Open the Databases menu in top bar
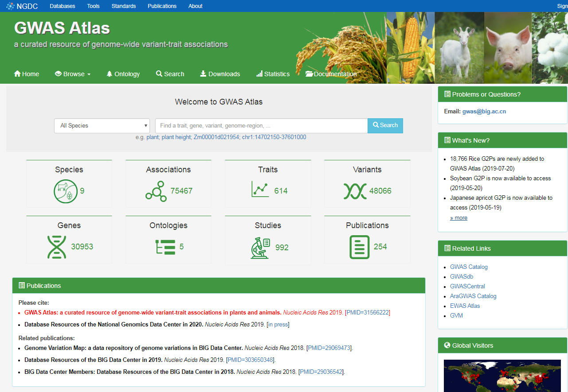 63,6
